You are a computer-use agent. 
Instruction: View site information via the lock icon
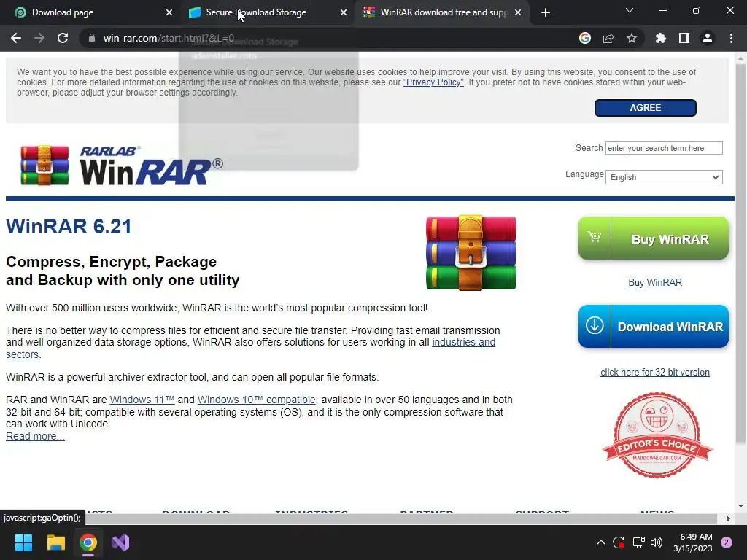[92, 38]
